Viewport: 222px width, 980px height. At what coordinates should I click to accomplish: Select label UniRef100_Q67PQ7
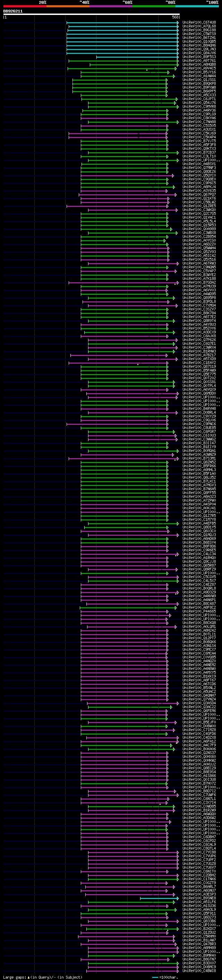[x=199, y=194]
